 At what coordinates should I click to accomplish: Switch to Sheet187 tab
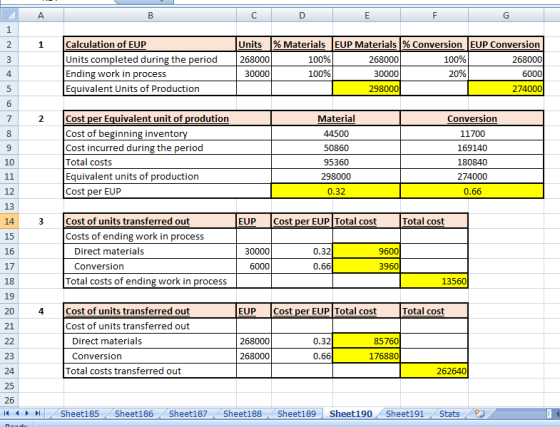(188, 413)
